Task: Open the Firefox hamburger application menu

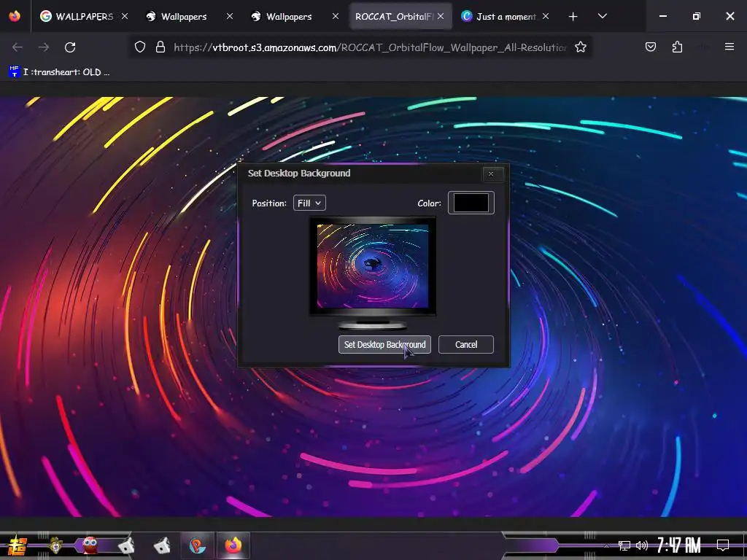Action: 729,47
